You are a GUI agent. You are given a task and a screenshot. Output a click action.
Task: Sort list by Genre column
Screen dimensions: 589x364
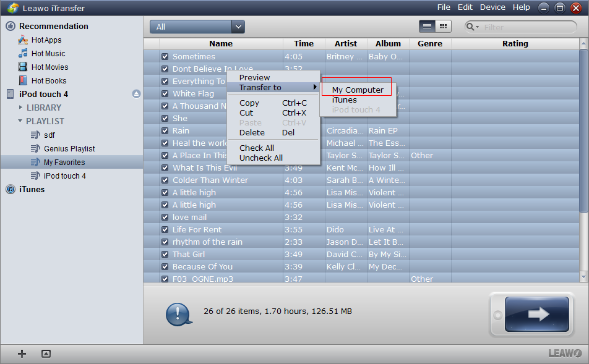pyautogui.click(x=430, y=43)
